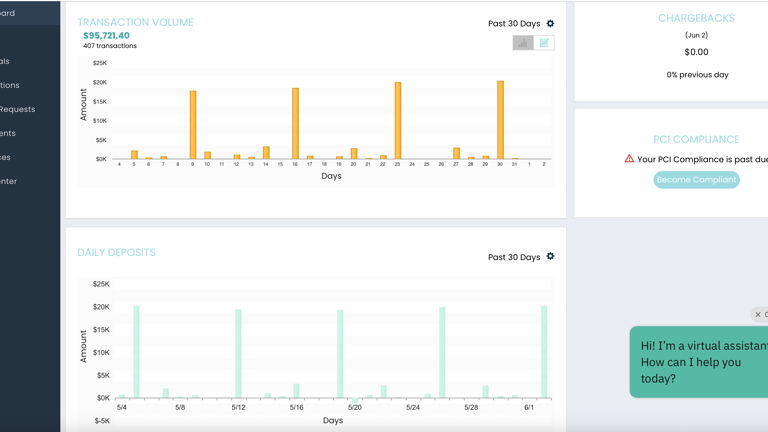768x432 pixels.
Task: Open the sidebar item ending in "nter"
Action: [x=9, y=181]
